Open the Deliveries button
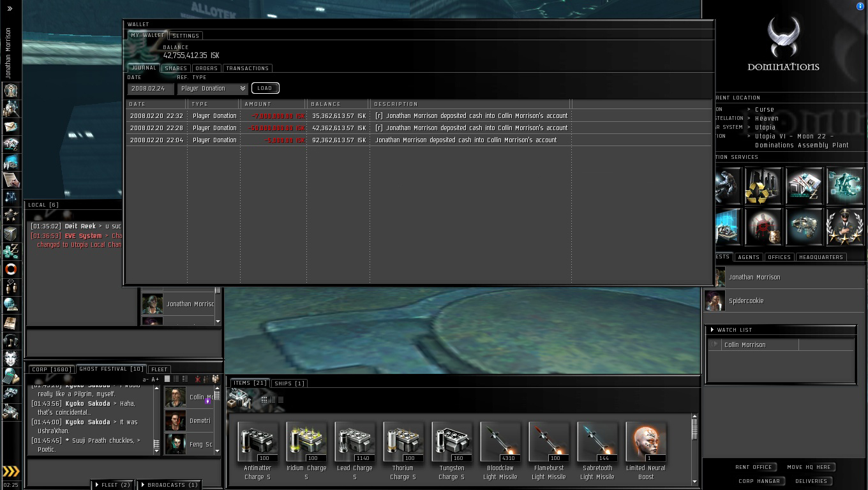868x490 pixels. (x=811, y=481)
